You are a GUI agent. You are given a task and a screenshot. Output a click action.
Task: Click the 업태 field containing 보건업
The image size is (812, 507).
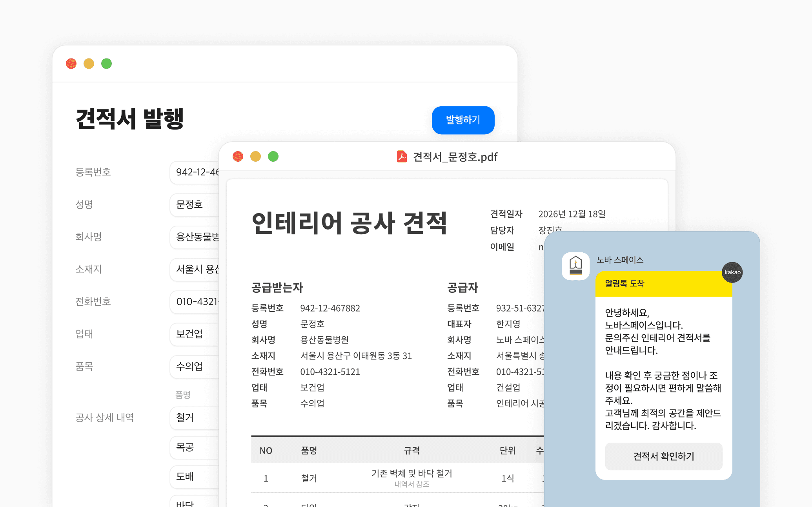195,334
